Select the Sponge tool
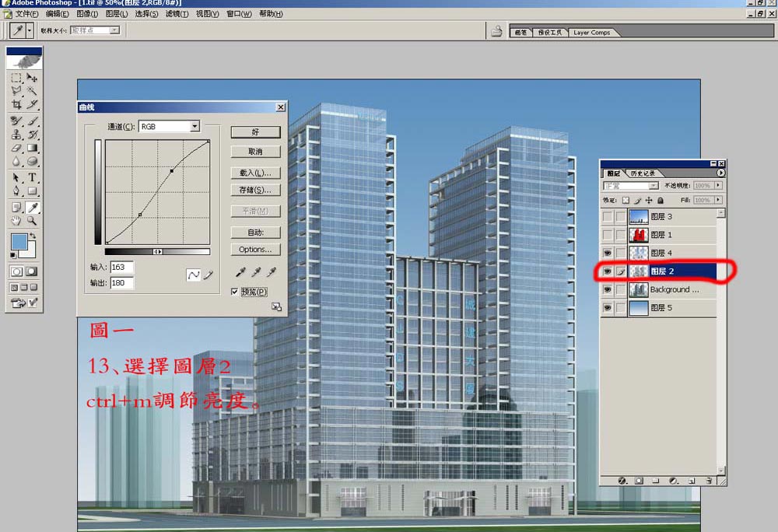The image size is (778, 532). (32, 161)
